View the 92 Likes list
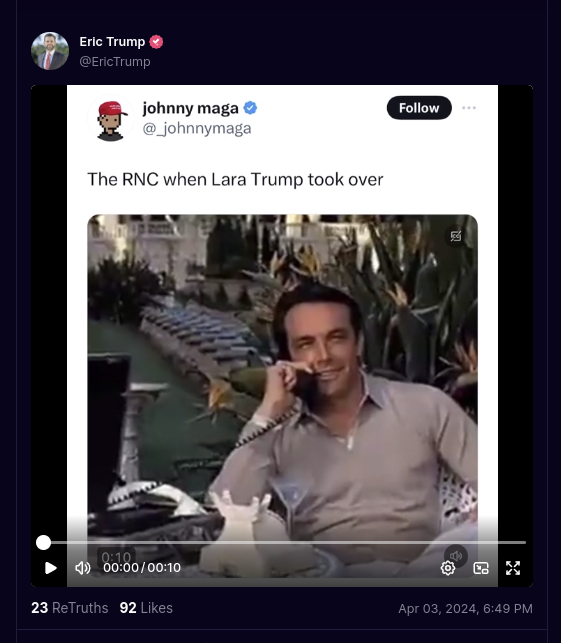The height and width of the screenshot is (643, 561). 146,608
